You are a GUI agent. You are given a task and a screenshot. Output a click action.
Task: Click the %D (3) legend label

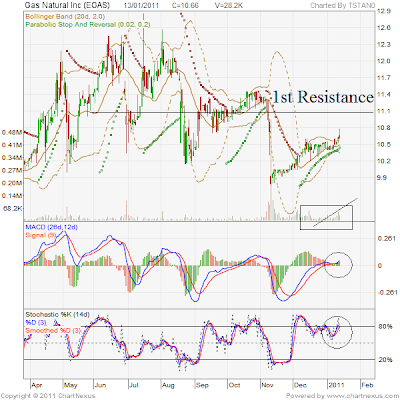(36, 322)
